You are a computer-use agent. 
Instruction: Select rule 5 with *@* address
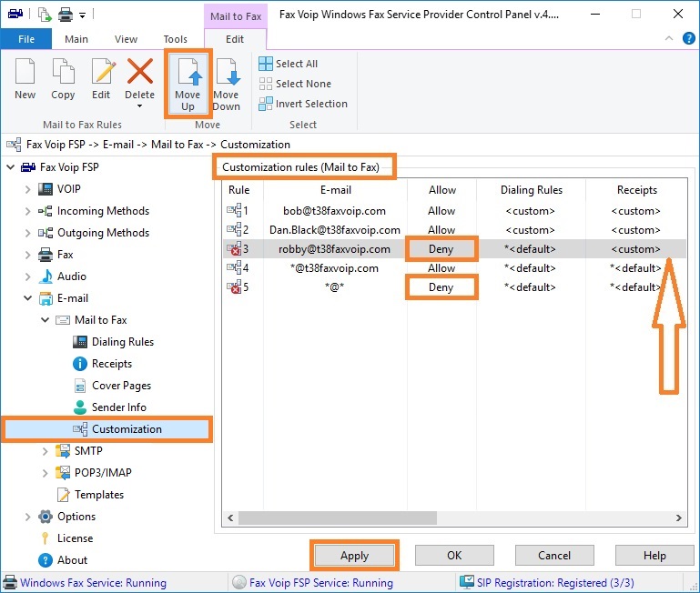454,287
